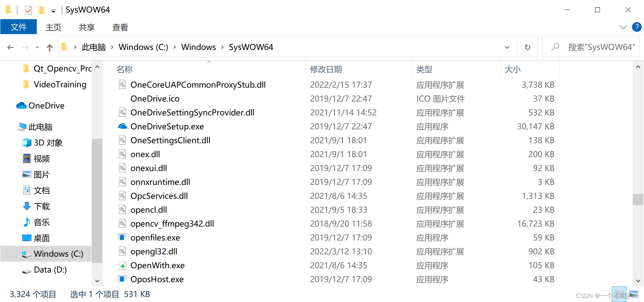
Task: Select the OpcServices.dll file
Action: (x=159, y=196)
